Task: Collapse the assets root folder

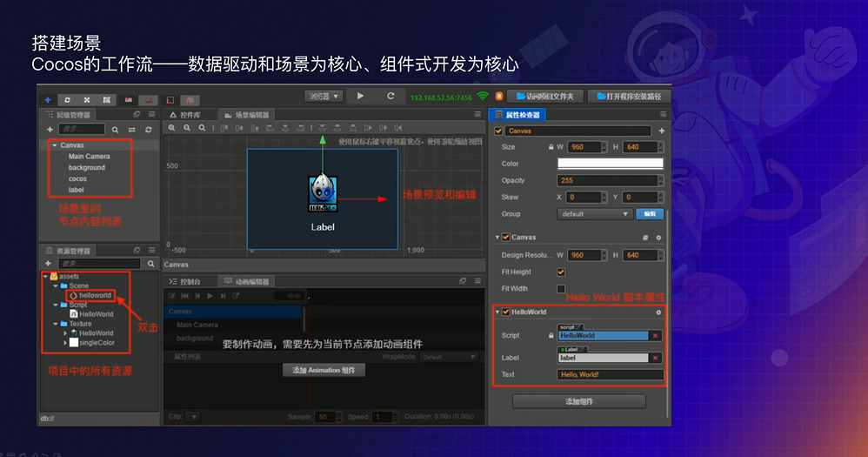Action: [46, 276]
